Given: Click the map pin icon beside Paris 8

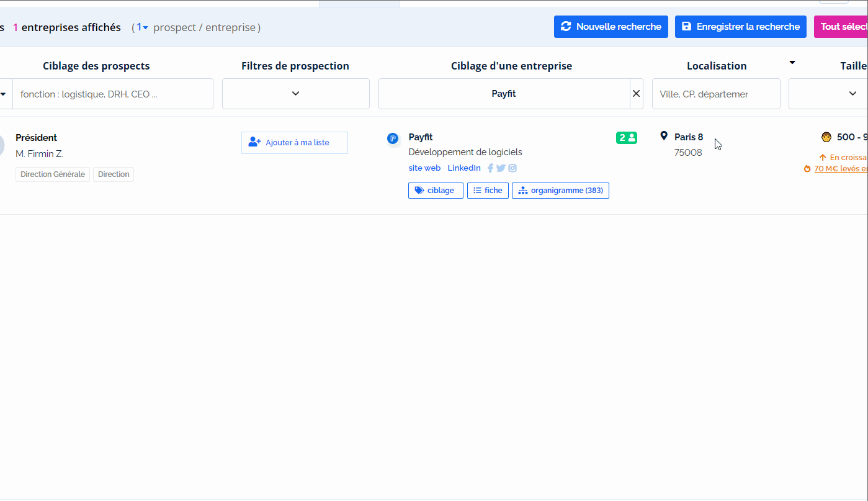Looking at the screenshot, I should (664, 136).
